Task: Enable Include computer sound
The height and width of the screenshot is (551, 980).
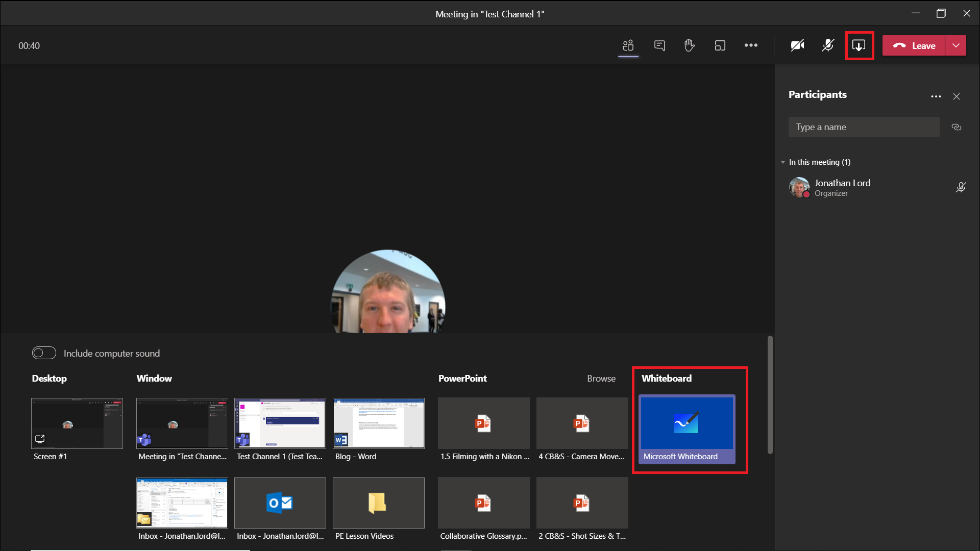Action: point(44,353)
